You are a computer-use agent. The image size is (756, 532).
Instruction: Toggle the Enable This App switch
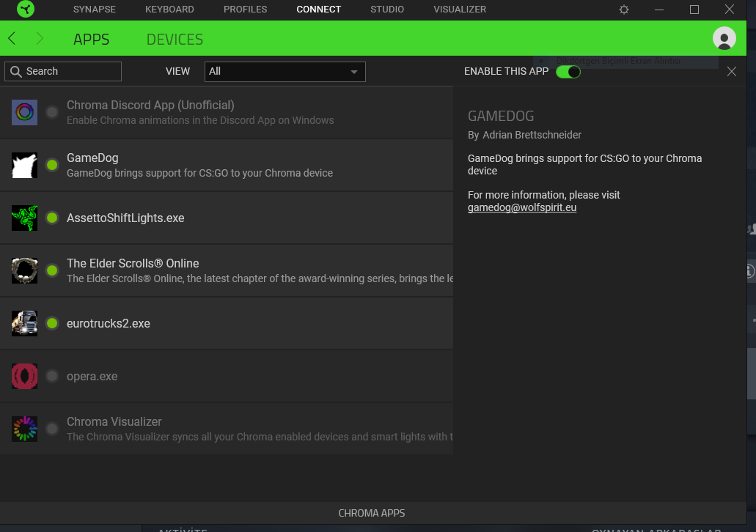point(568,72)
